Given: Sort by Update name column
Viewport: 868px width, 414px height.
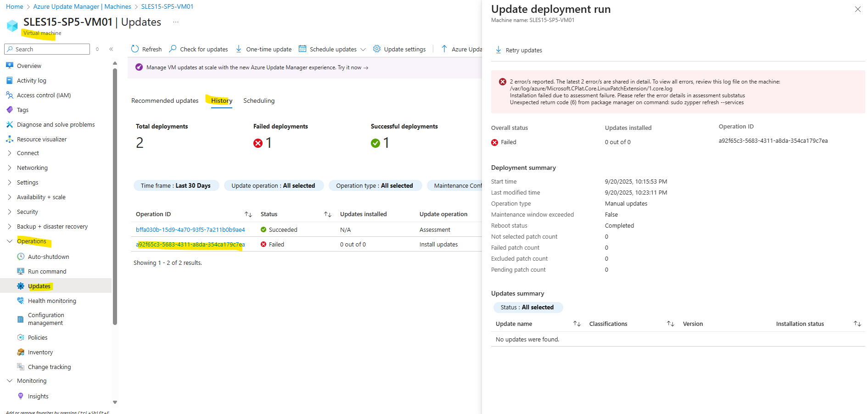Looking at the screenshot, I should [577, 324].
